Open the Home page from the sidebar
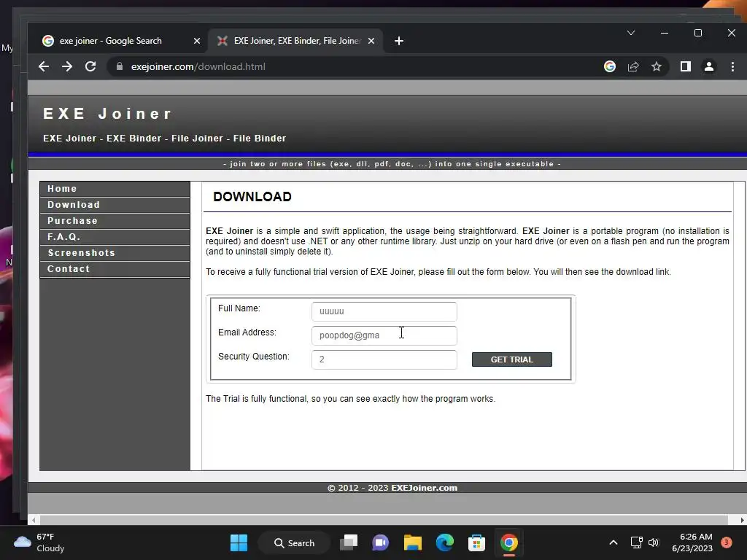This screenshot has width=747, height=560. point(115,189)
